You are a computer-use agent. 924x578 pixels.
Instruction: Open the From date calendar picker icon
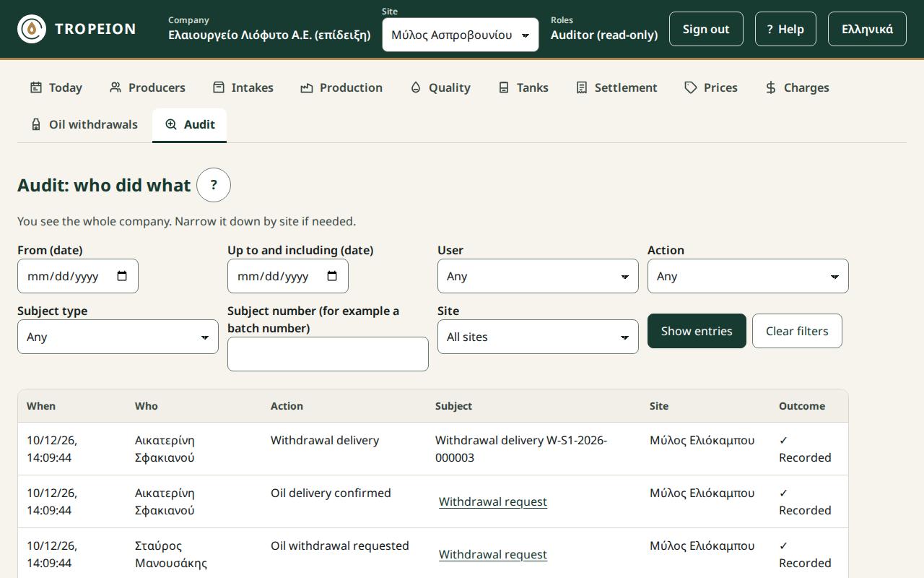click(x=122, y=276)
